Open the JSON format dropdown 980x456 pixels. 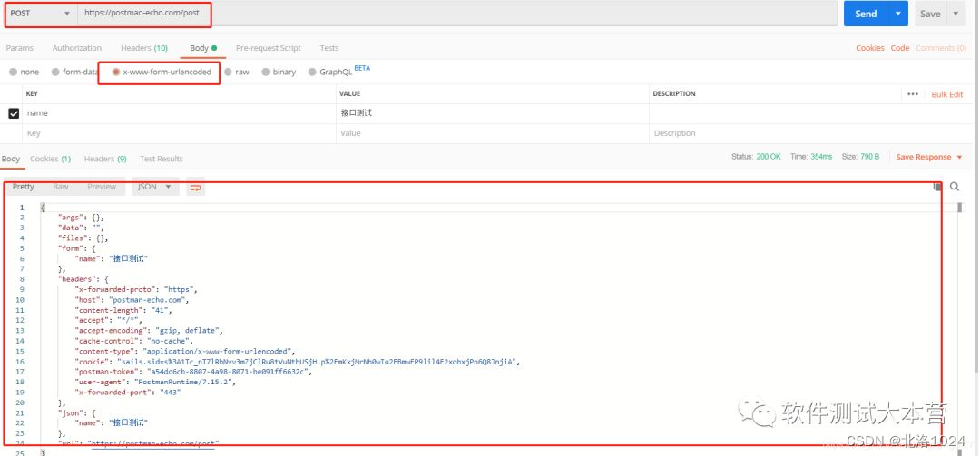(x=155, y=187)
